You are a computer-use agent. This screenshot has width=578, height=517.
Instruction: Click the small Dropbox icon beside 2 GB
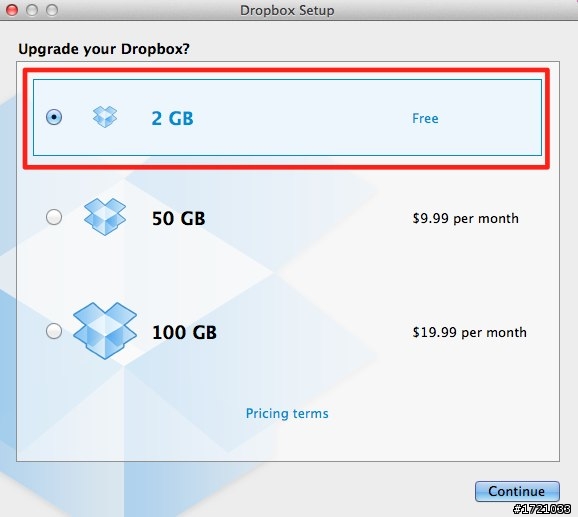tap(105, 117)
